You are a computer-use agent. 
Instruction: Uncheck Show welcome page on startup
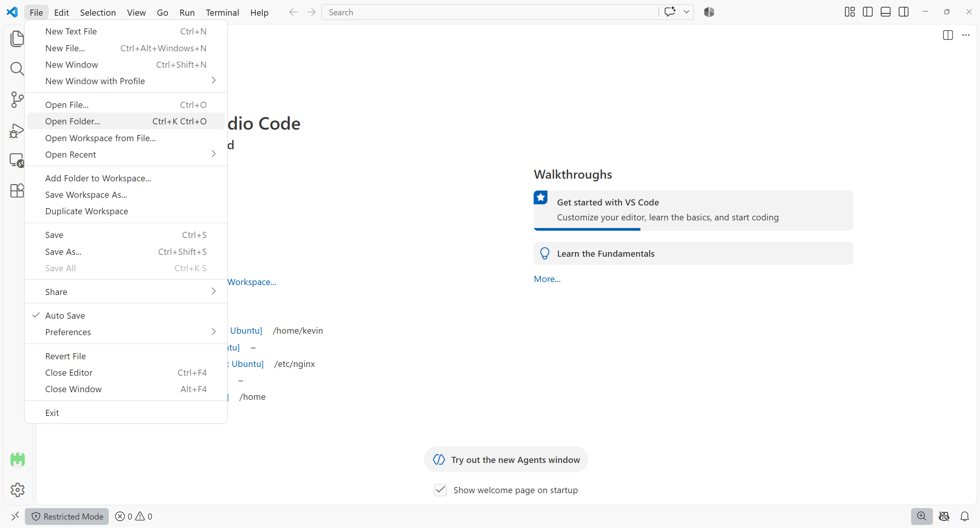(x=440, y=490)
